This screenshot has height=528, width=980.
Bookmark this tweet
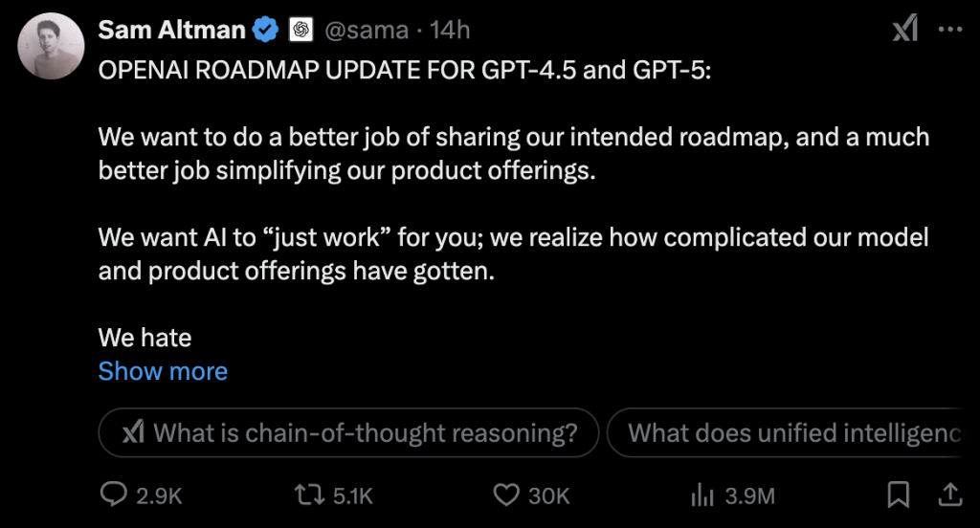[899, 495]
